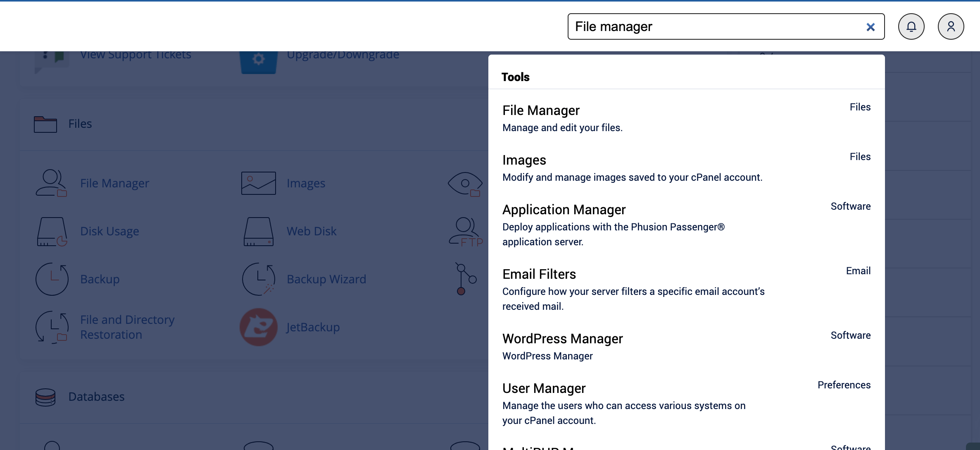Clear the search field with X icon

click(871, 27)
